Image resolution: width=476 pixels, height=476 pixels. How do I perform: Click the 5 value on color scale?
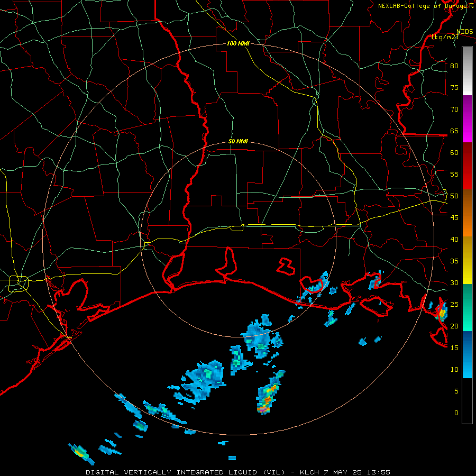456,391
